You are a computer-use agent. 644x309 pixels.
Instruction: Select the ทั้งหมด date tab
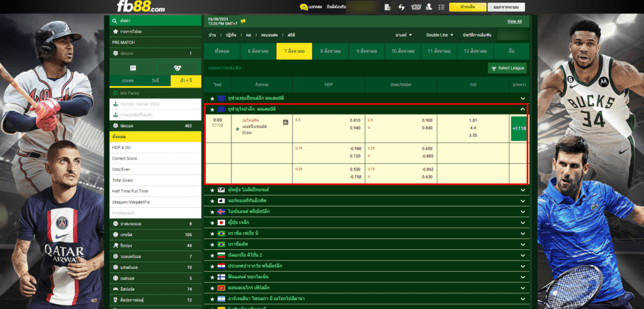(222, 52)
